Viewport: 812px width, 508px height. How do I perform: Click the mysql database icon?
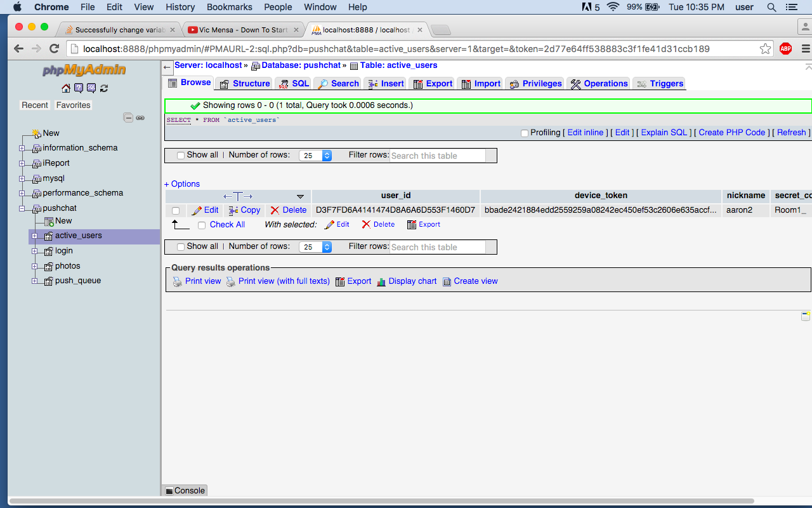point(37,178)
